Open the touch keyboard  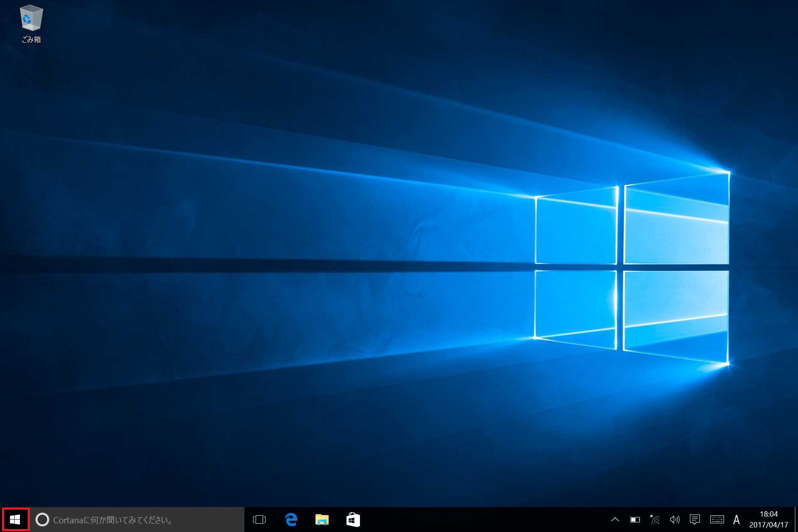click(717, 520)
